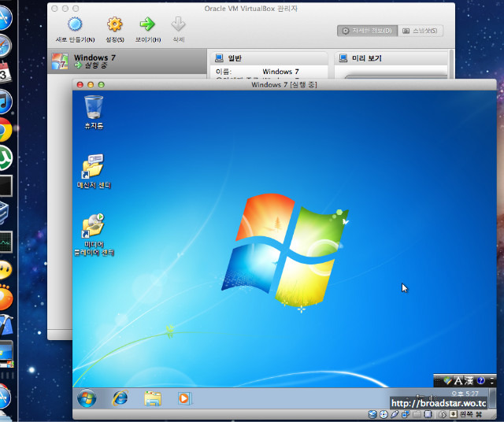Image resolution: width=504 pixels, height=422 pixels.
Task: Click the Media Player Center desktop shortcut
Action: 94,235
